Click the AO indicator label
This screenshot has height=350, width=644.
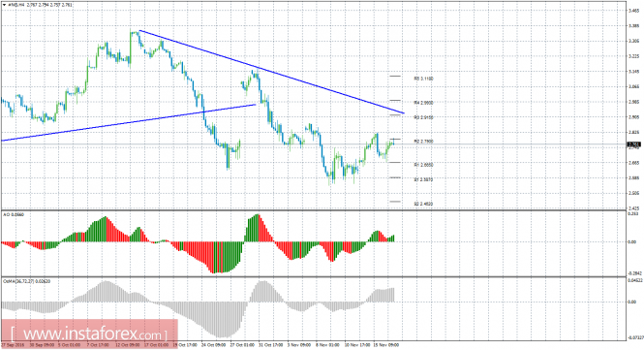click(13, 214)
